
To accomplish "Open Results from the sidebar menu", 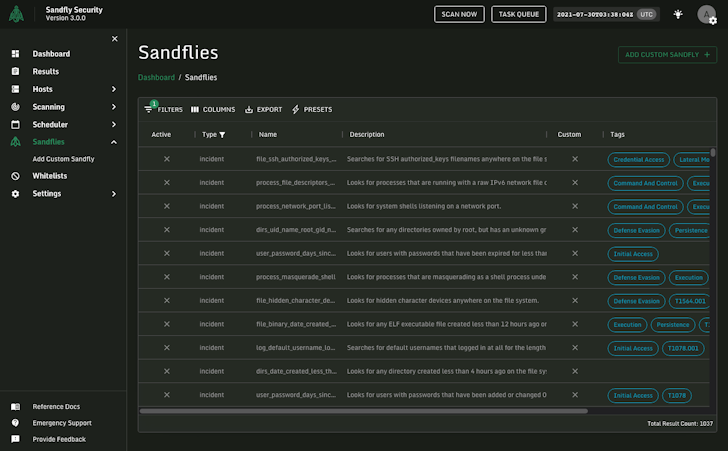I will (x=46, y=72).
